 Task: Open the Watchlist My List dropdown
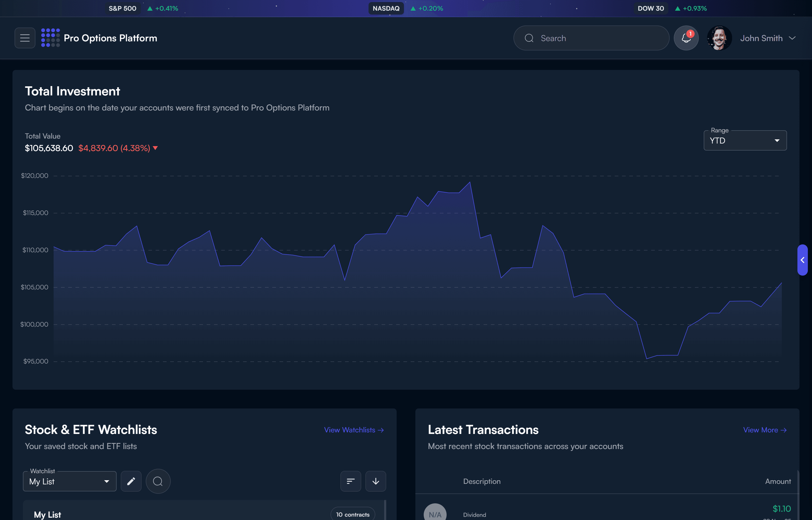pos(69,482)
